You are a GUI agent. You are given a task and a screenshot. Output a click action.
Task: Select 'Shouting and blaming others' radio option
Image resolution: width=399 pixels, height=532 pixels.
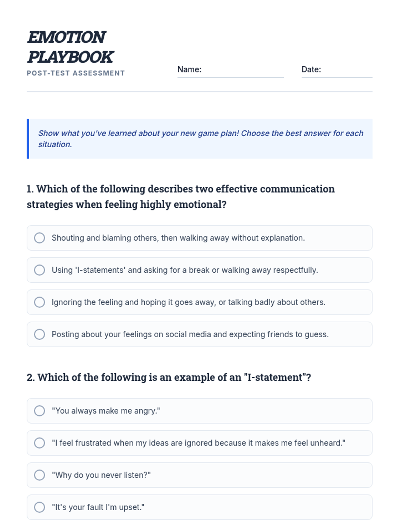tap(40, 238)
